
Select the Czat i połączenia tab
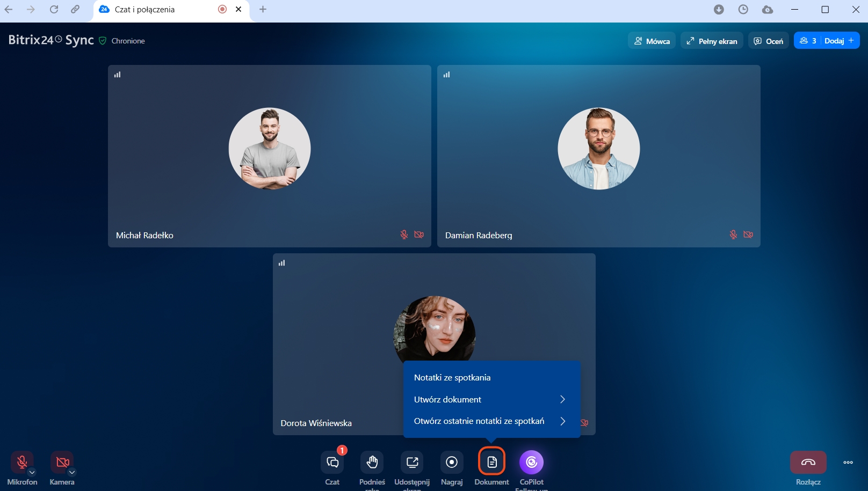(171, 10)
